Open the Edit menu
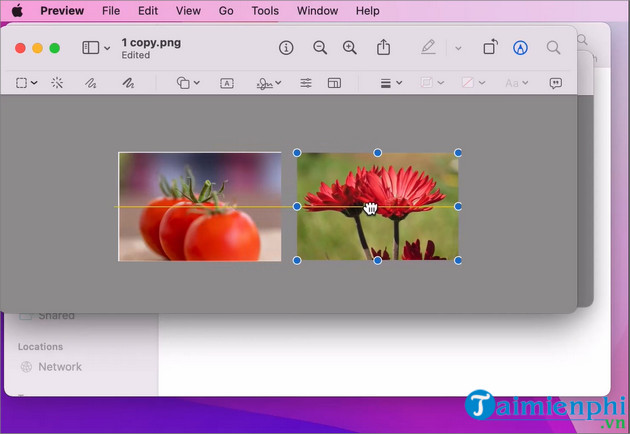 tap(148, 11)
